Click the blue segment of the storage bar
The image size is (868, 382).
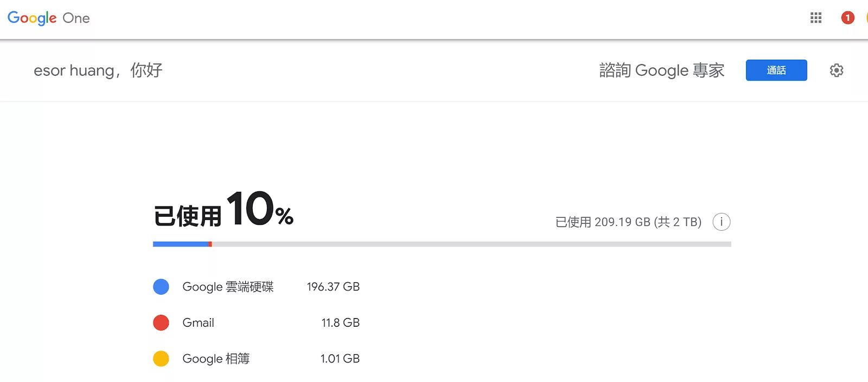(x=181, y=244)
